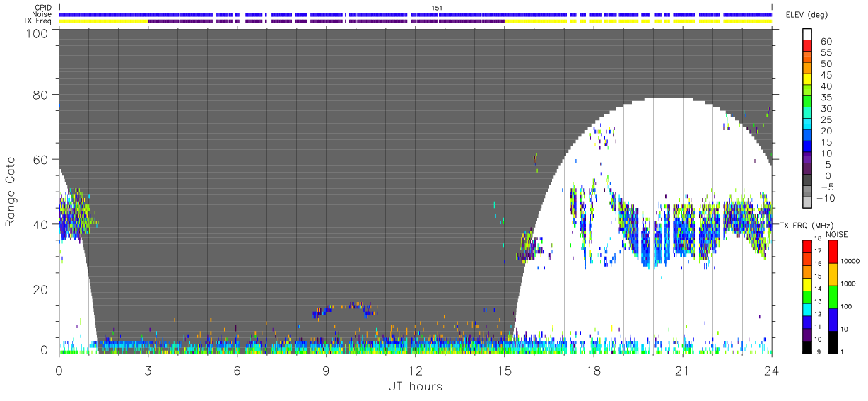Click y-axis tick label '40' on left axis
868x401 pixels.
click(40, 225)
